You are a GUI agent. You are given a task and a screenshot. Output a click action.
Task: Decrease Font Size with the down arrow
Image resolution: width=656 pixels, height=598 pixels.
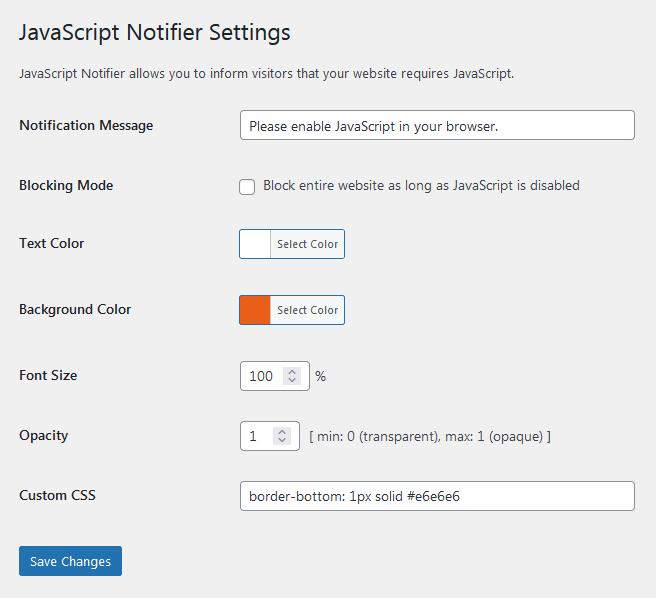[292, 381]
